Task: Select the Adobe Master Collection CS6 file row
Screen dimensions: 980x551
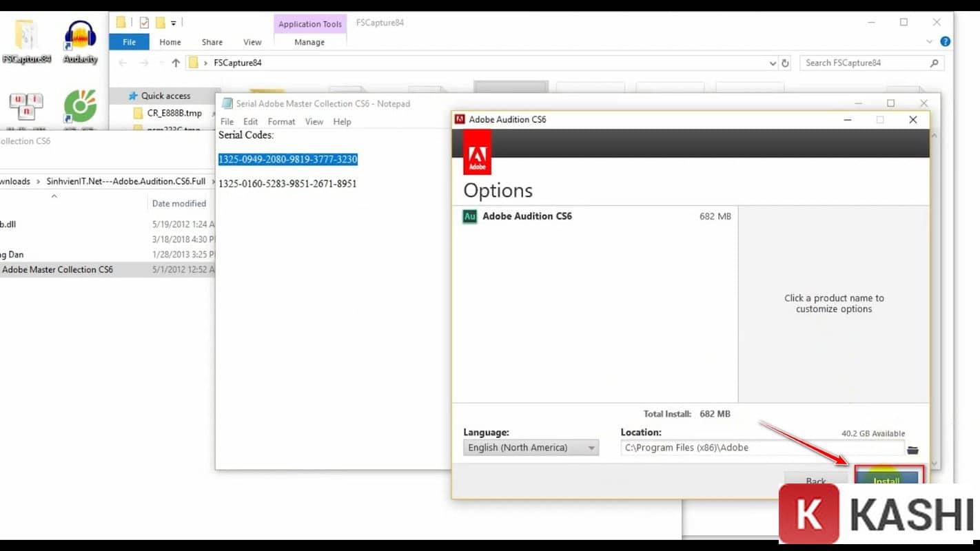Action: [x=108, y=269]
